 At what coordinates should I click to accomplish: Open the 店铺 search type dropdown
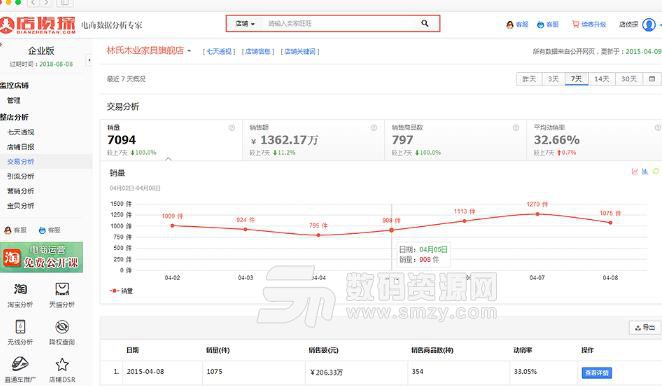pos(245,24)
